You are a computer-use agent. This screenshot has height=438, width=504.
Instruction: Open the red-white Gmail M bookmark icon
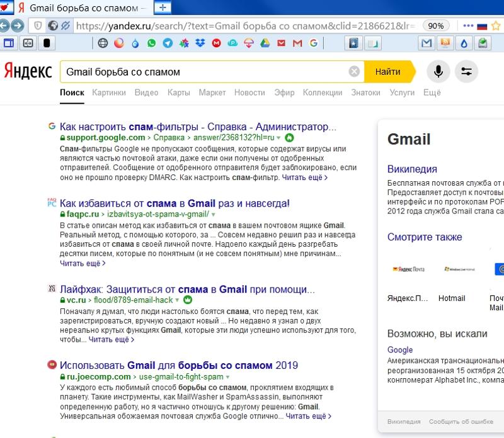click(297, 43)
